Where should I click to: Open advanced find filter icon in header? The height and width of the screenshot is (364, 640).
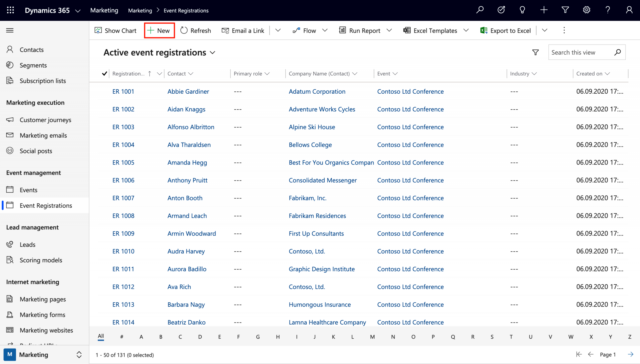click(565, 10)
